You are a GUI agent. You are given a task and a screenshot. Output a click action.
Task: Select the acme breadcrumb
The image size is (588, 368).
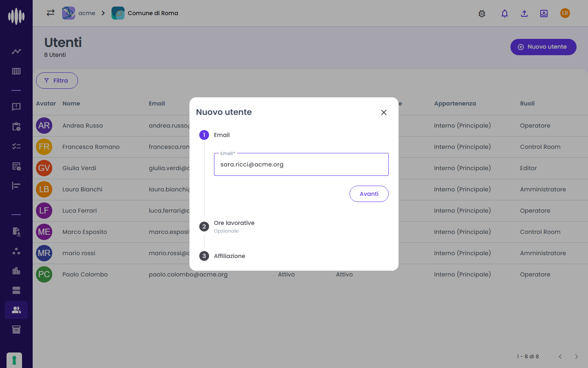click(79, 13)
